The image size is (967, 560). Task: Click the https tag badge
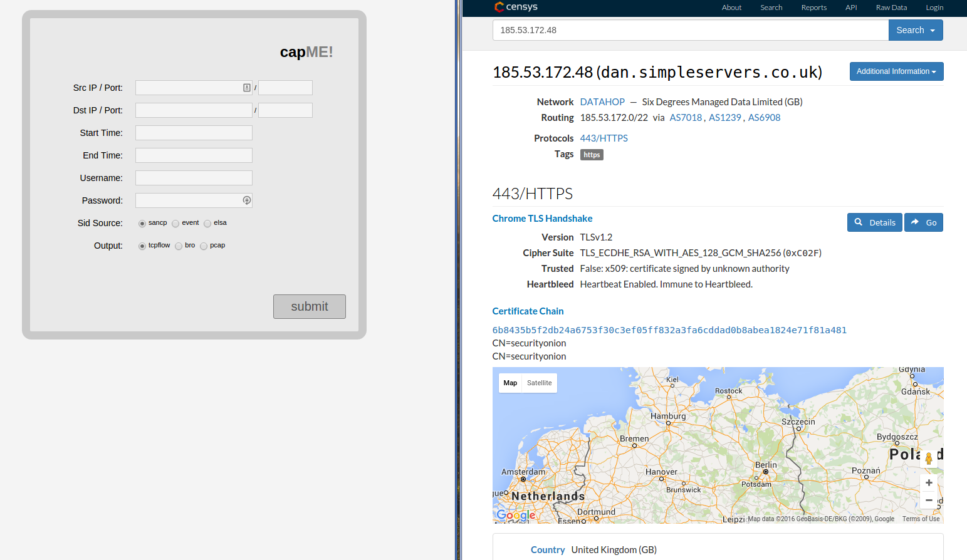click(x=592, y=155)
